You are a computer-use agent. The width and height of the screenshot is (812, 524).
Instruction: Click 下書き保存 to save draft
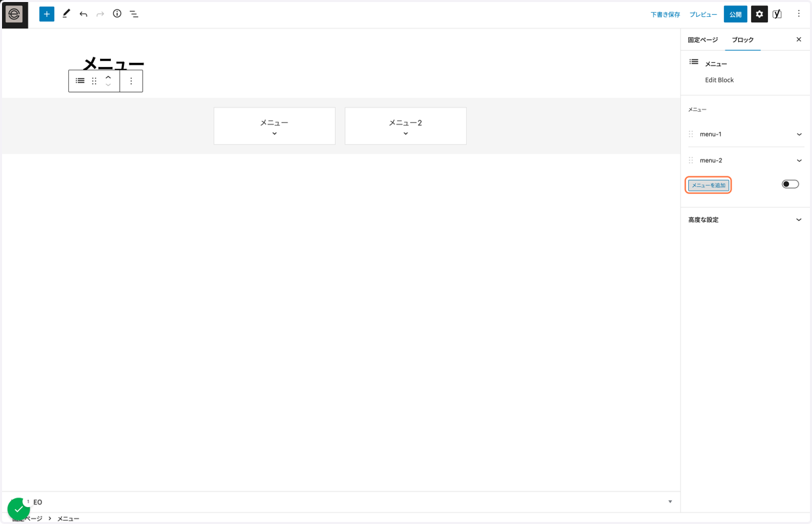[x=665, y=14]
